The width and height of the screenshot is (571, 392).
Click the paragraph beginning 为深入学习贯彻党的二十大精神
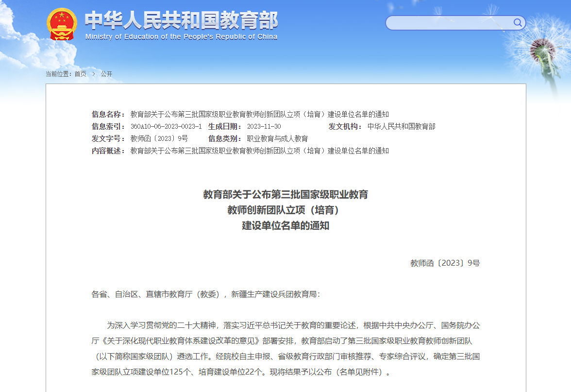click(285, 349)
